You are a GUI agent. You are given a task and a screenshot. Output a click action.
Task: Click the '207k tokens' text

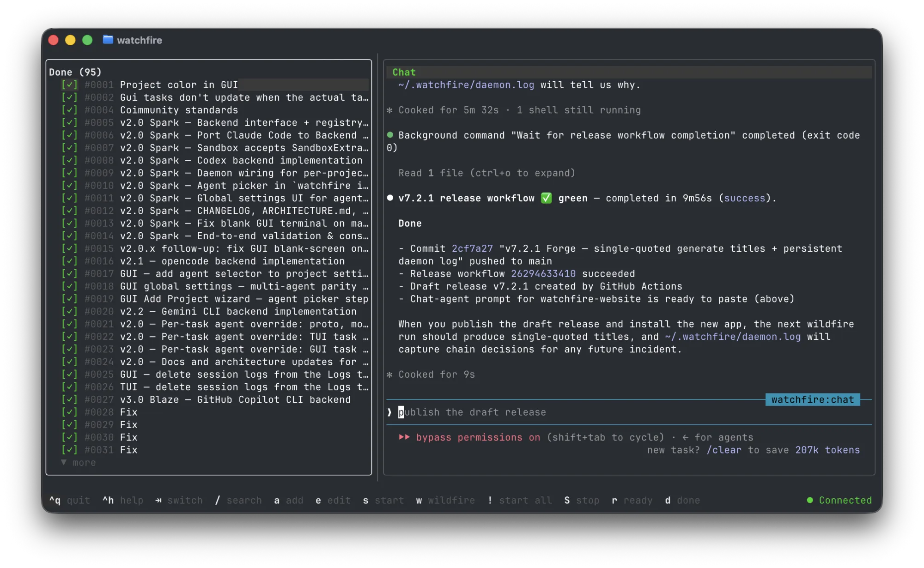827,450
